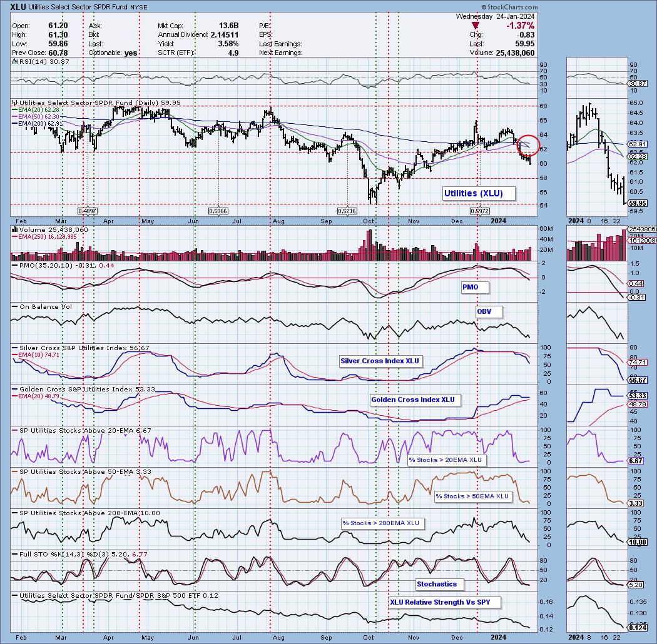
Task: Click the PMO(35,20,10) panel title
Action: tap(63, 266)
